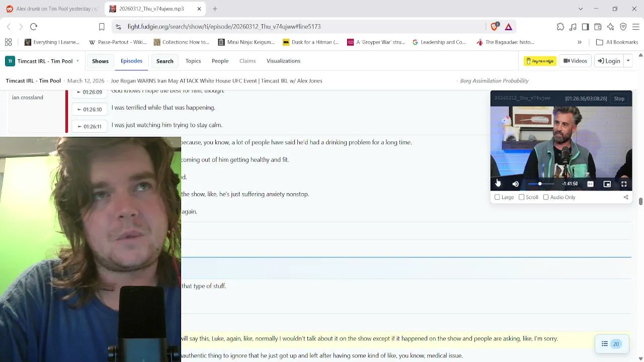Go back to the previous page
The width and height of the screenshot is (644, 362).
click(x=9, y=27)
